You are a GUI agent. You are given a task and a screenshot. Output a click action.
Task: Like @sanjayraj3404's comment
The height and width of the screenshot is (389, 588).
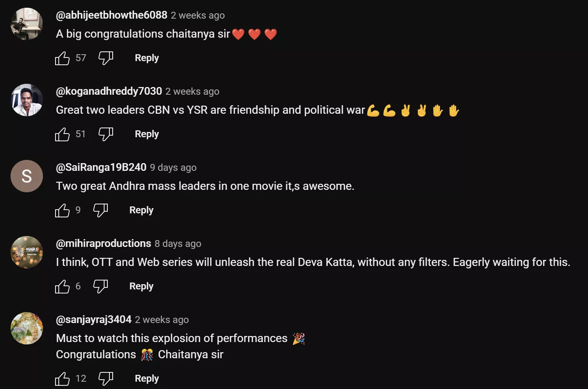click(62, 378)
